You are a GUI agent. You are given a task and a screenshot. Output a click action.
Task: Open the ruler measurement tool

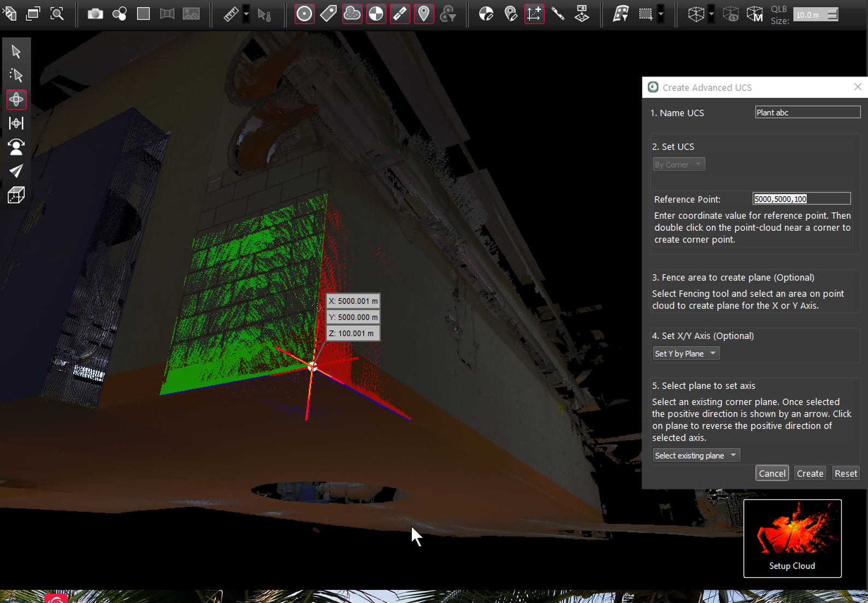point(231,14)
